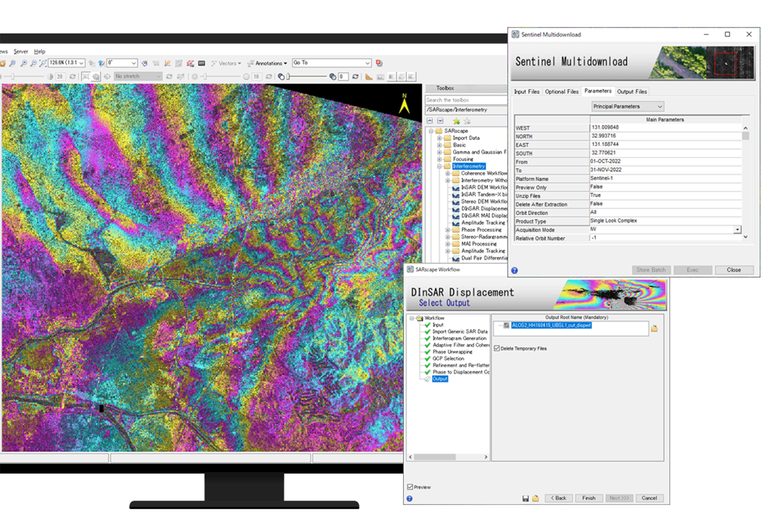Expand the Import Data folder
The height and width of the screenshot is (532, 766).
pos(439,138)
